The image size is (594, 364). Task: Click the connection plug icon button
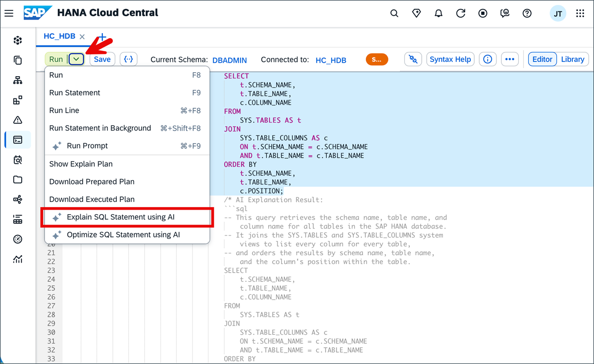point(413,59)
